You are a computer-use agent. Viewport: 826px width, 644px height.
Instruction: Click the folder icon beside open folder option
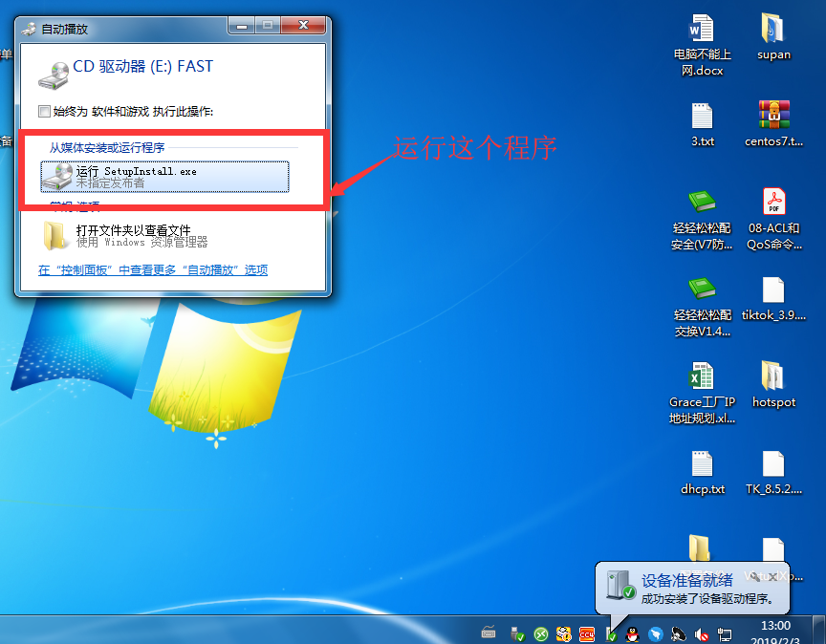click(54, 235)
